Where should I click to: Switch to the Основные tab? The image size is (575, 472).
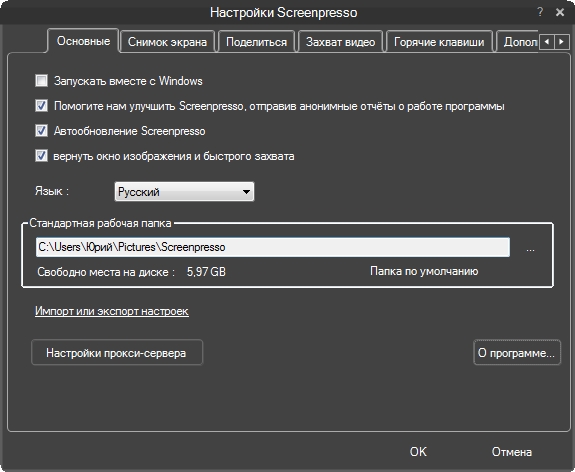tap(83, 41)
